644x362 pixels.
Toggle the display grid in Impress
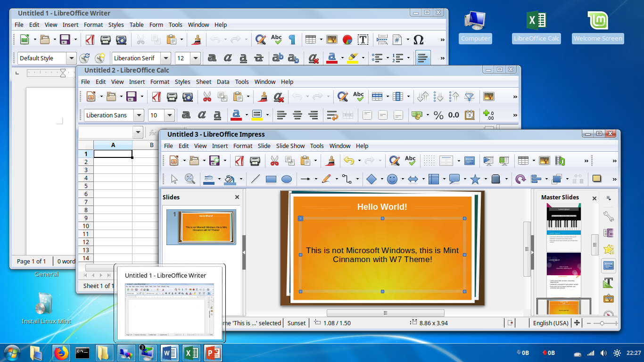429,161
